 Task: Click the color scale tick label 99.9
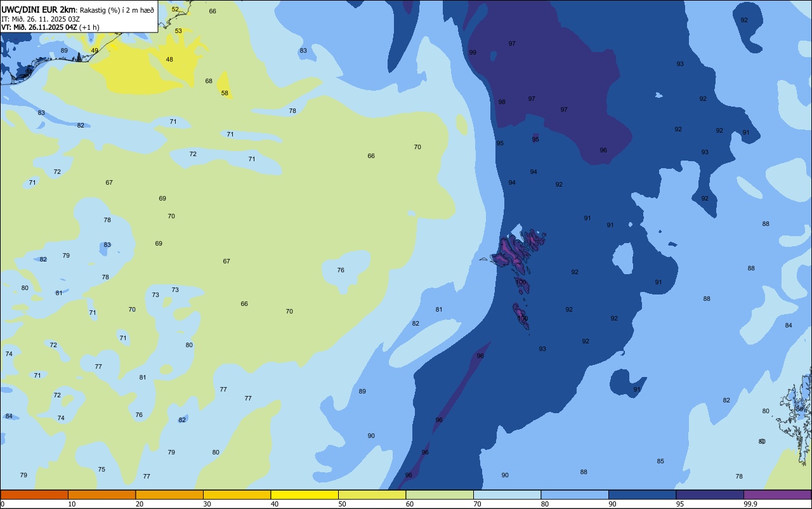pyautogui.click(x=750, y=504)
